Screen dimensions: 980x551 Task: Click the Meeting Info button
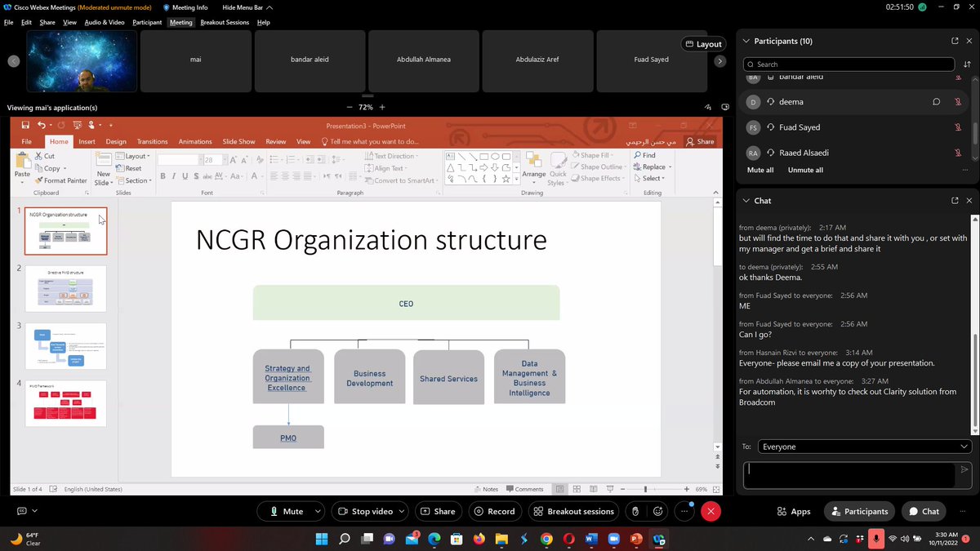185,7
